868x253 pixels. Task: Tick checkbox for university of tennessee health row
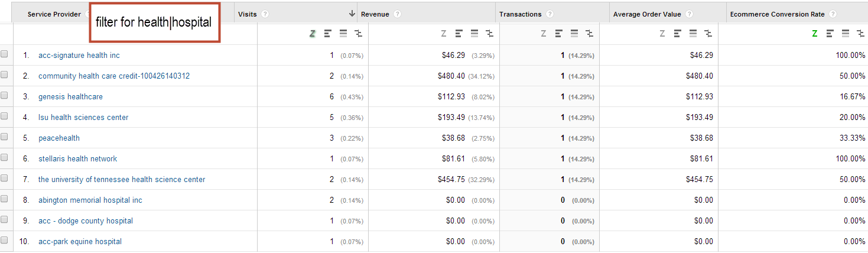(x=5, y=179)
